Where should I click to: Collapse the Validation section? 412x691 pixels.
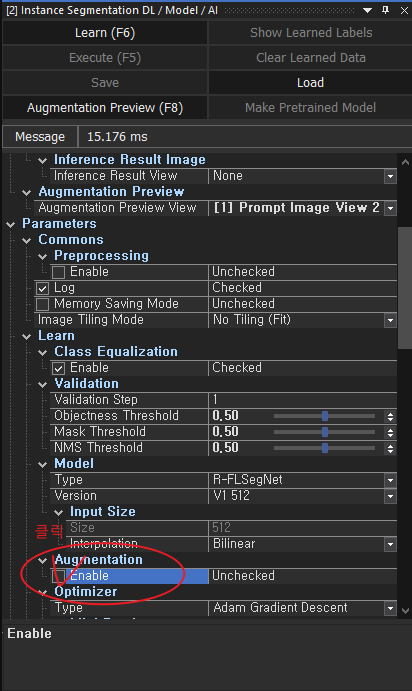(x=43, y=384)
